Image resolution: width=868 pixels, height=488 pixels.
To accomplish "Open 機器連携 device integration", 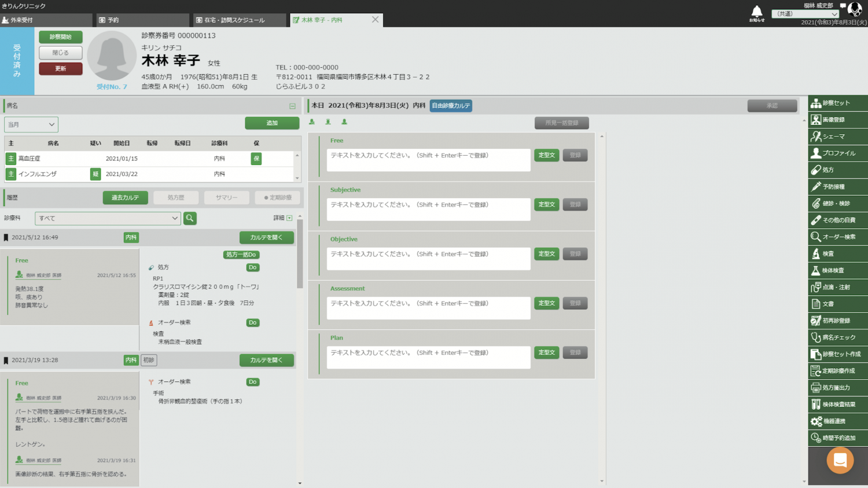I will [838, 421].
